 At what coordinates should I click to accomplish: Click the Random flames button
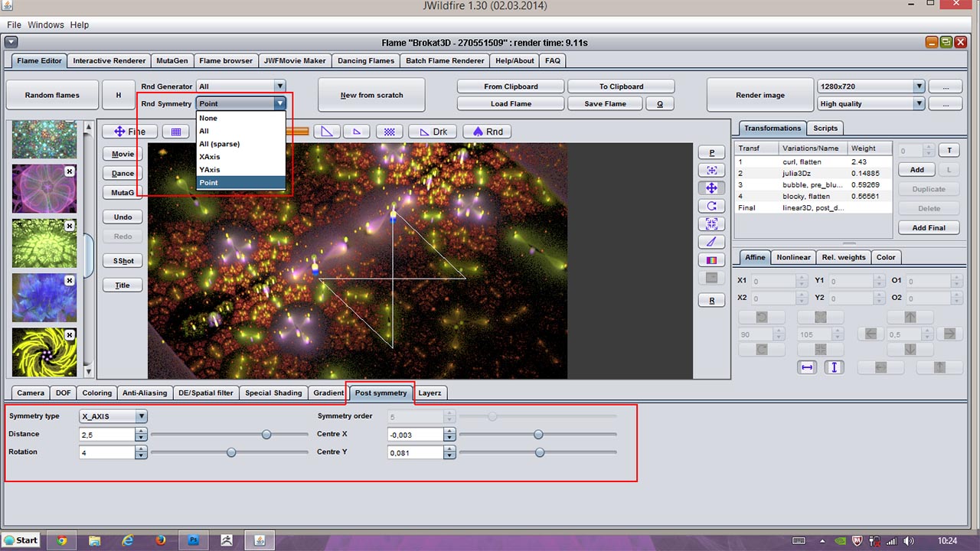coord(52,95)
